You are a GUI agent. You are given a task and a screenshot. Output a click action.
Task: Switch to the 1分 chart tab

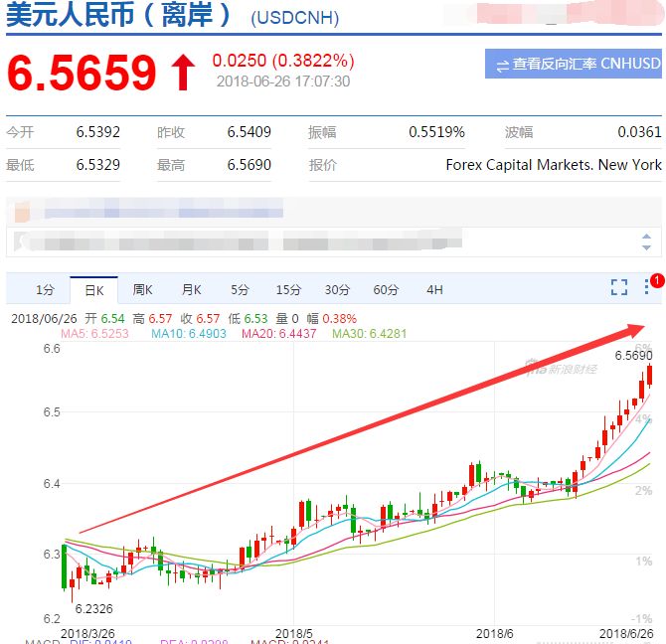tap(45, 290)
